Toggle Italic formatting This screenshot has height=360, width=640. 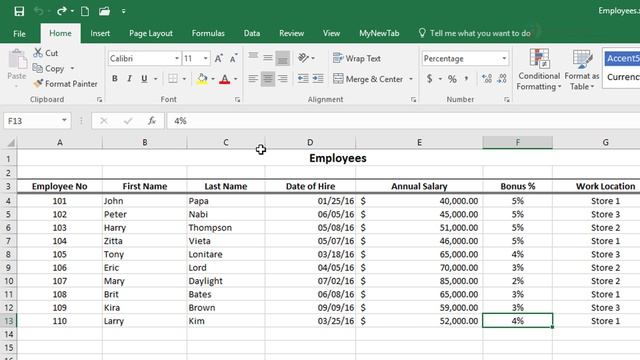coord(129,79)
